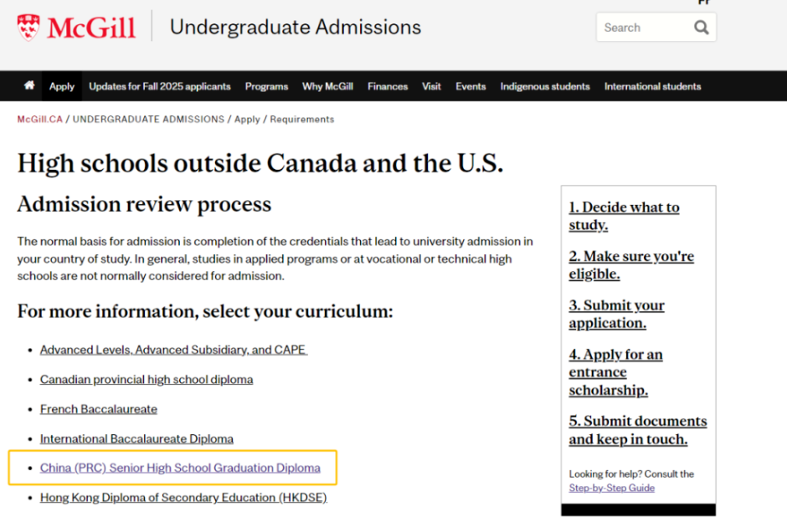The width and height of the screenshot is (787, 532).
Task: Select the French Baccalaureate link
Action: point(99,409)
